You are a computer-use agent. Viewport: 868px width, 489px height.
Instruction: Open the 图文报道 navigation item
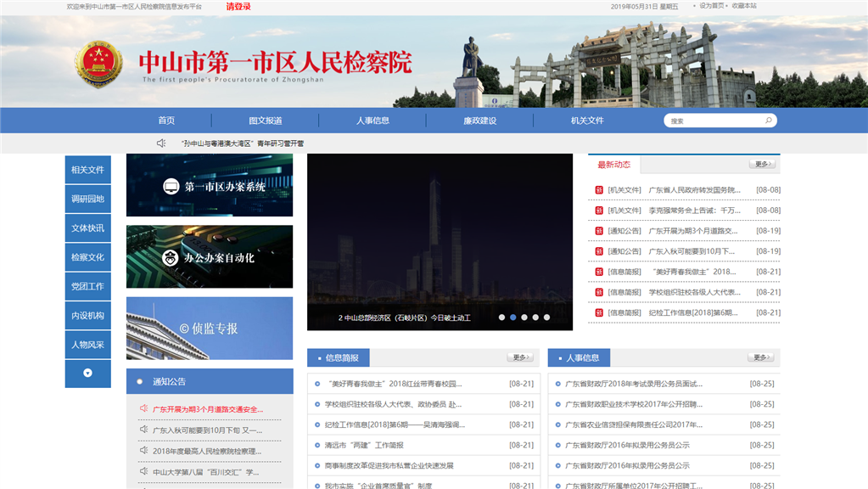(x=266, y=121)
